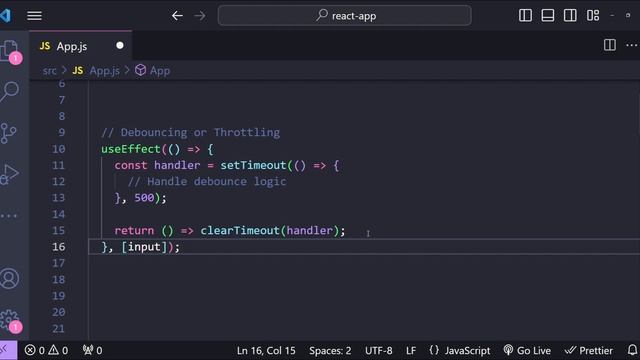This screenshot has height=360, width=640.
Task: Open editor More Actions ellipsis
Action: tap(631, 45)
